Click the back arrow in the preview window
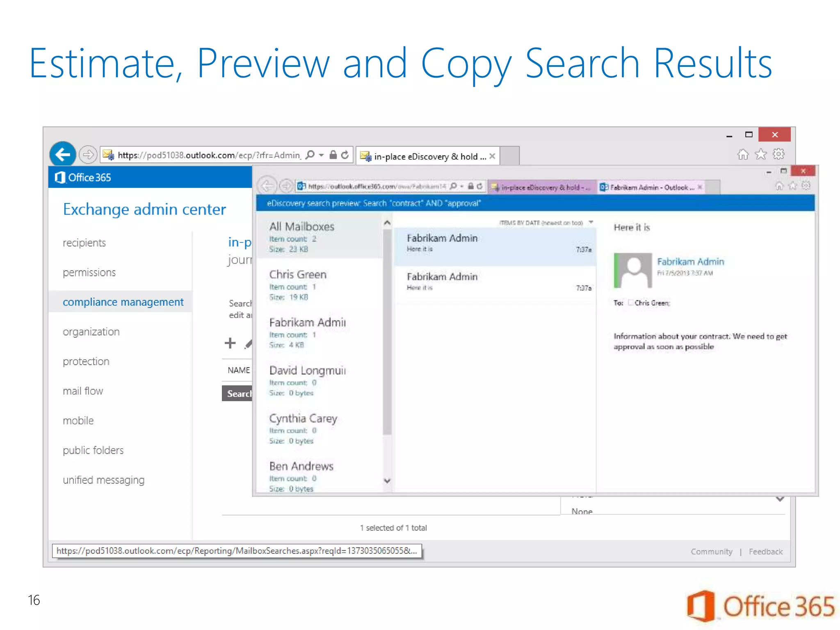840x630 pixels. [267, 186]
